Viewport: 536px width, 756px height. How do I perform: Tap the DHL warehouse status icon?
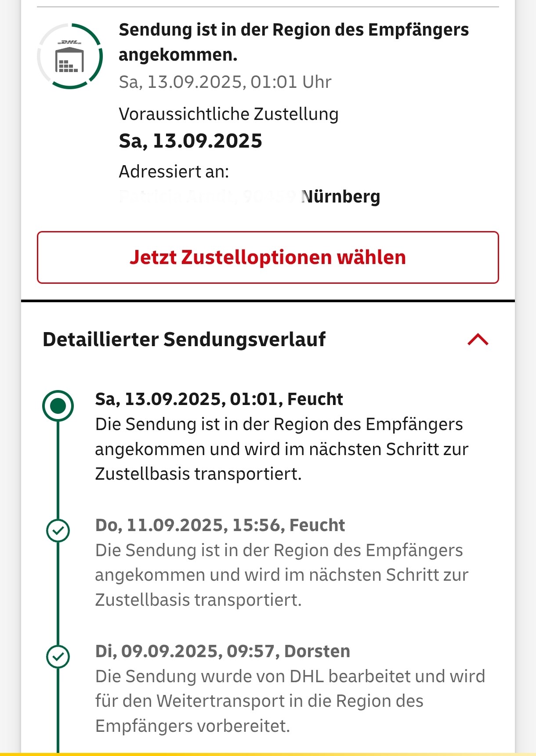69,56
